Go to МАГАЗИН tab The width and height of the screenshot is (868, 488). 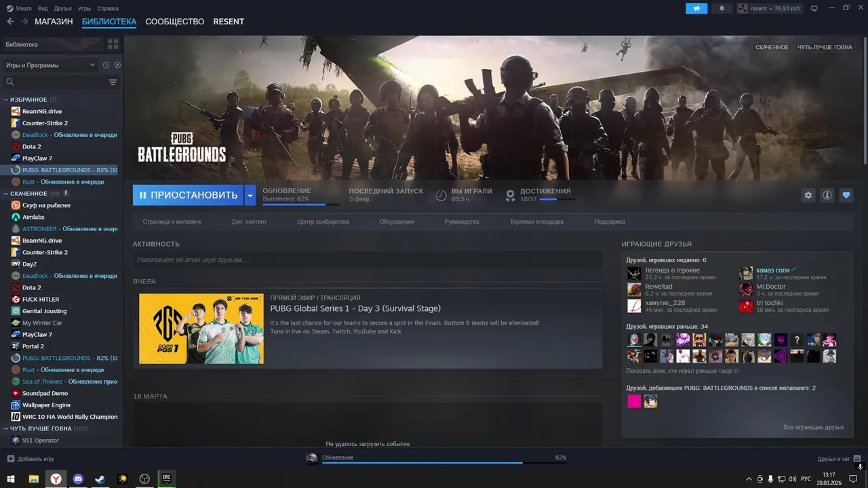(54, 22)
